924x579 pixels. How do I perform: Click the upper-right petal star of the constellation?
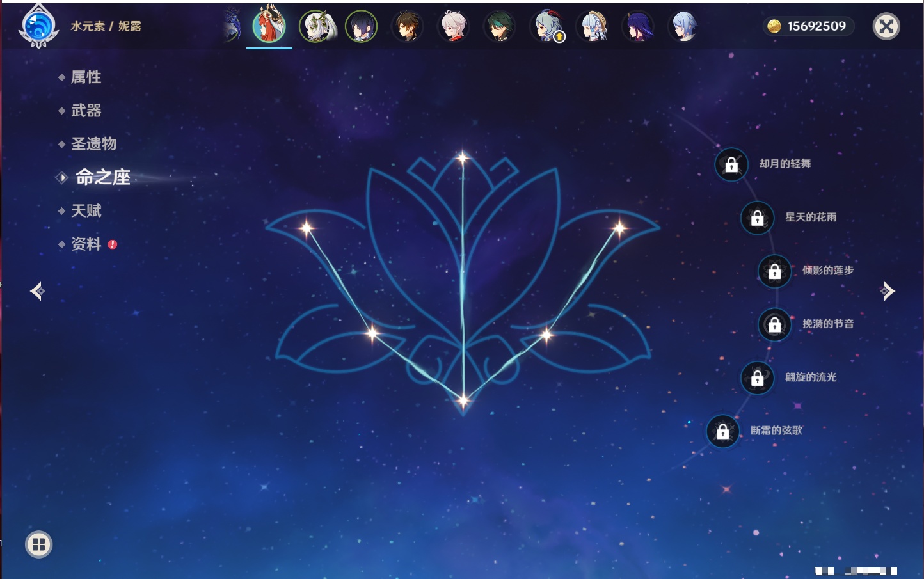click(619, 227)
